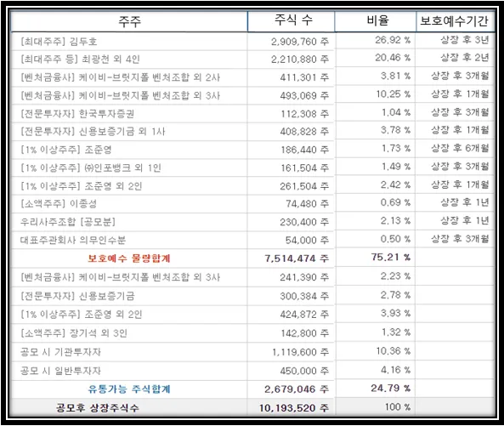Click the 상장 후 2년 lock-up cell
The height and width of the screenshot is (426, 504).
pyautogui.click(x=464, y=58)
